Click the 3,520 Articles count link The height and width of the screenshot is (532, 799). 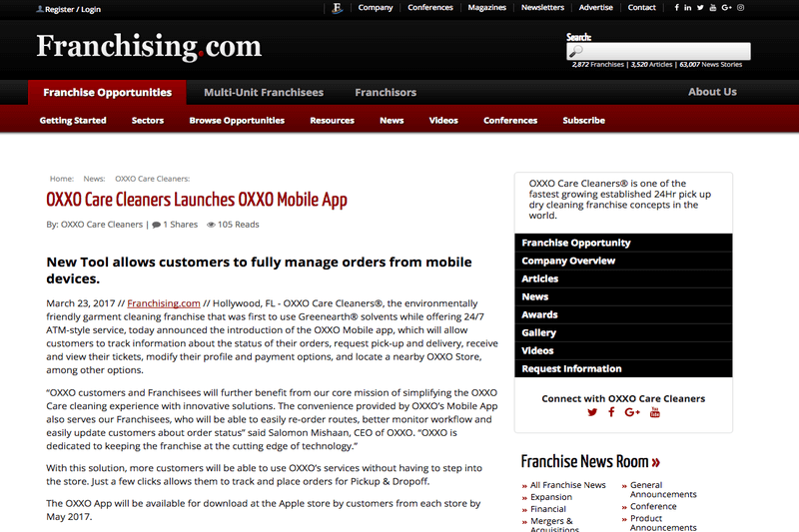tap(652, 65)
